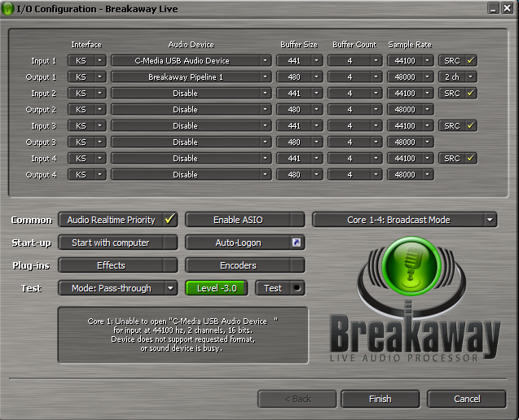The height and width of the screenshot is (420, 519).
Task: Click the Common section label
Action: pos(32,221)
